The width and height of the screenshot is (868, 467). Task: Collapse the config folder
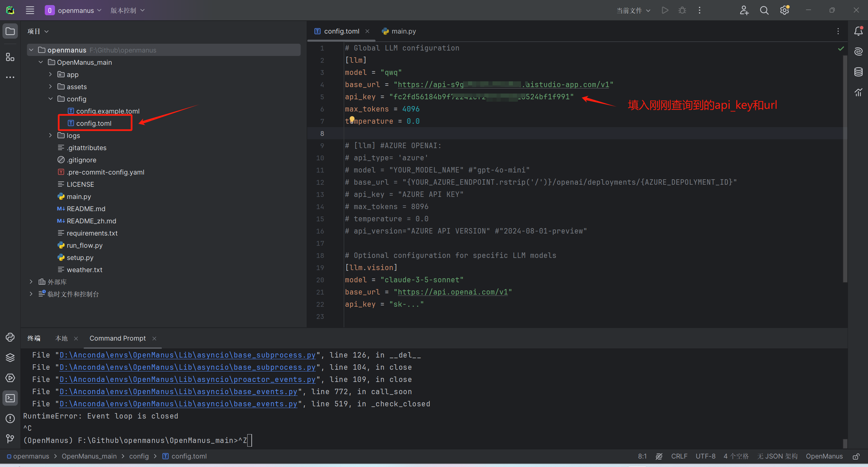point(51,99)
